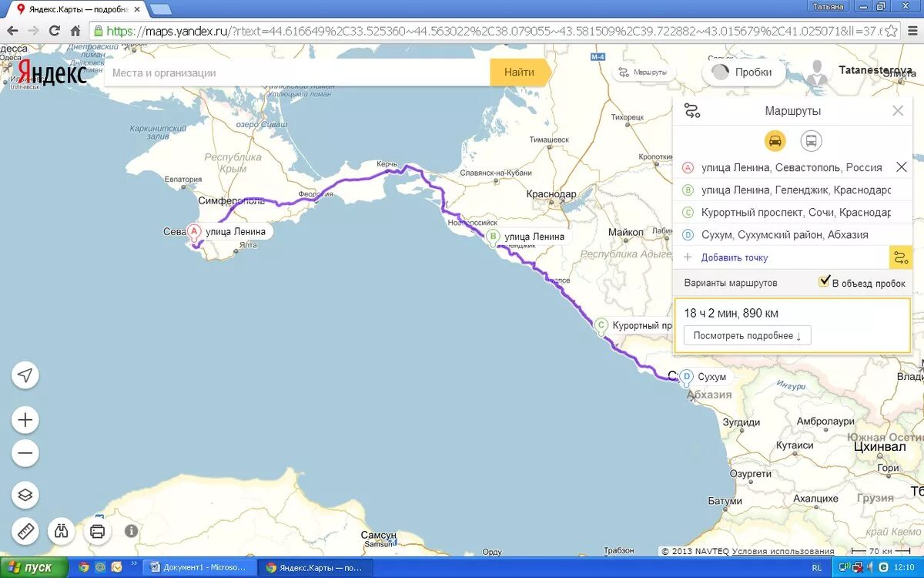
Task: Remove the Севастополь route point A
Action: [902, 167]
